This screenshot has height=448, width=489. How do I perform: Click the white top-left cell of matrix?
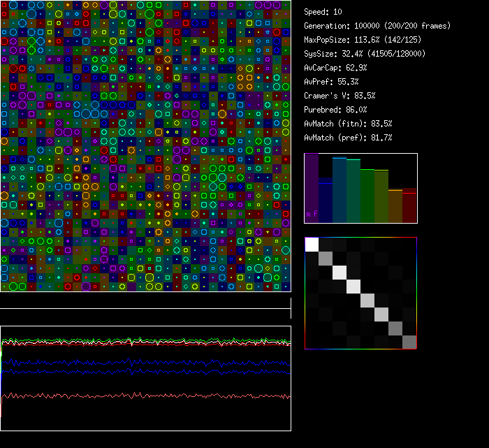point(312,244)
